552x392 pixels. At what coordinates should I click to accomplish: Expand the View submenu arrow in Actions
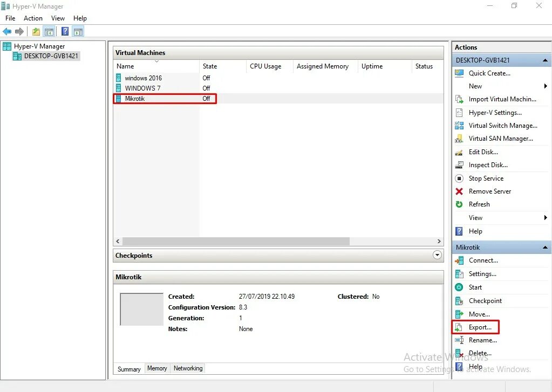click(x=546, y=218)
